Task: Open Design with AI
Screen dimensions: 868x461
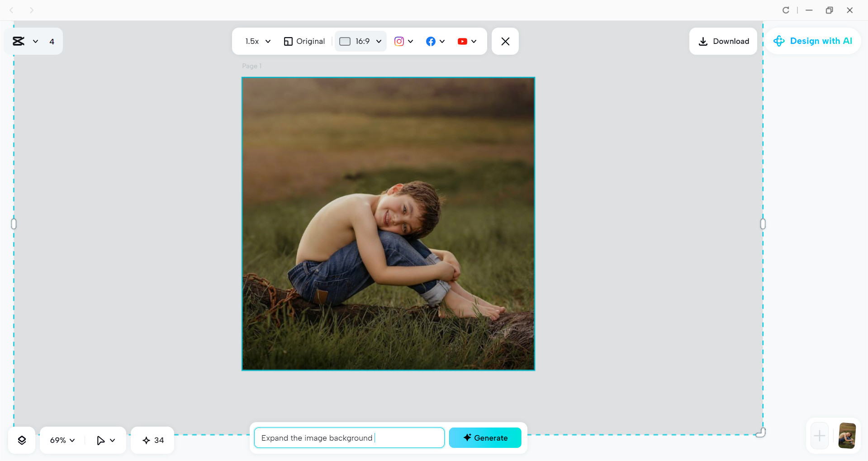Action: coord(813,41)
